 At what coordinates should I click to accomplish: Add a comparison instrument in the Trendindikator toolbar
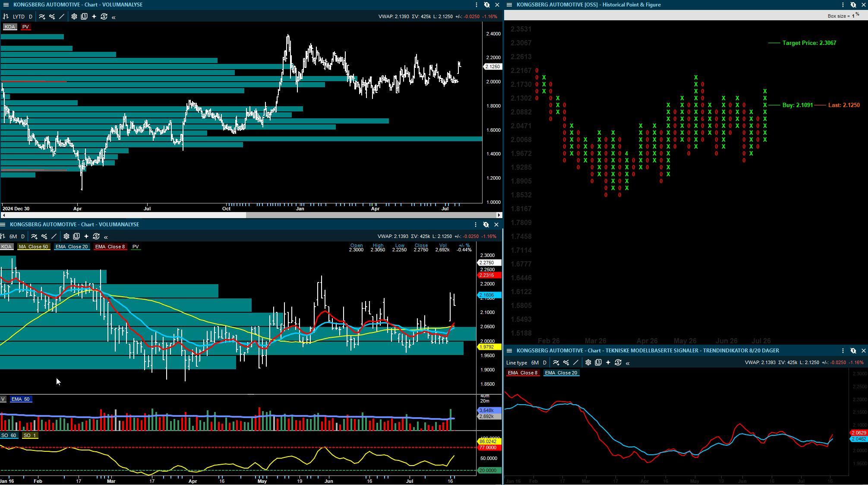(x=566, y=362)
